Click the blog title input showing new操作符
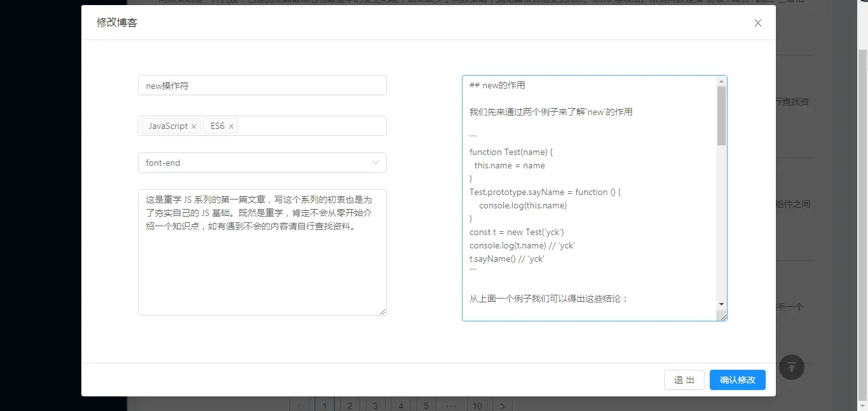 (x=262, y=84)
